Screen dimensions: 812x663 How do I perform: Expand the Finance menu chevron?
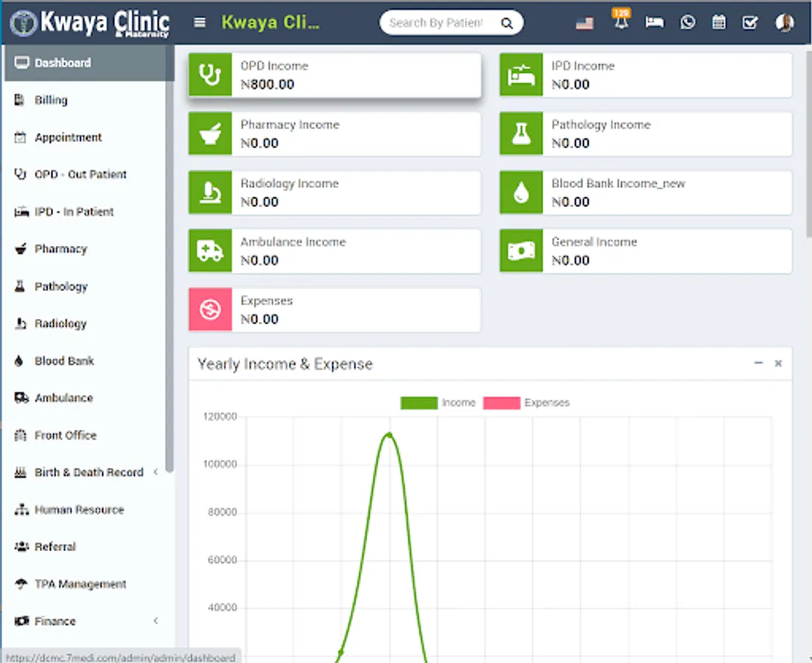(156, 620)
